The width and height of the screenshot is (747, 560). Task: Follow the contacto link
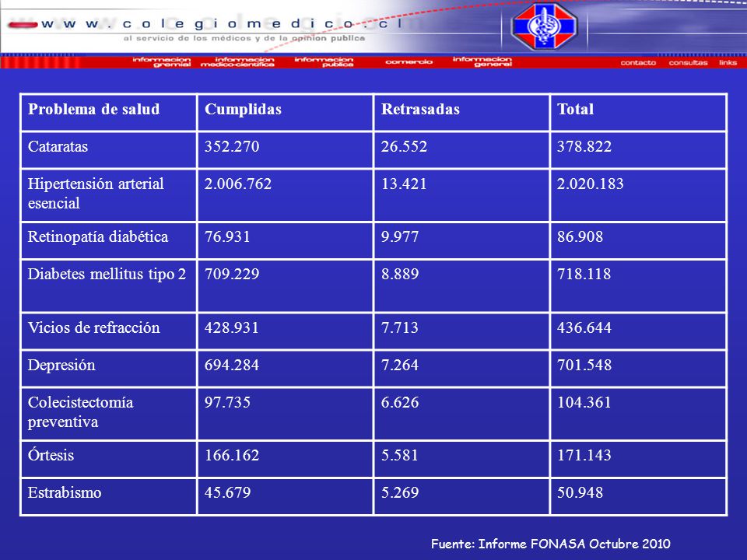click(x=638, y=62)
